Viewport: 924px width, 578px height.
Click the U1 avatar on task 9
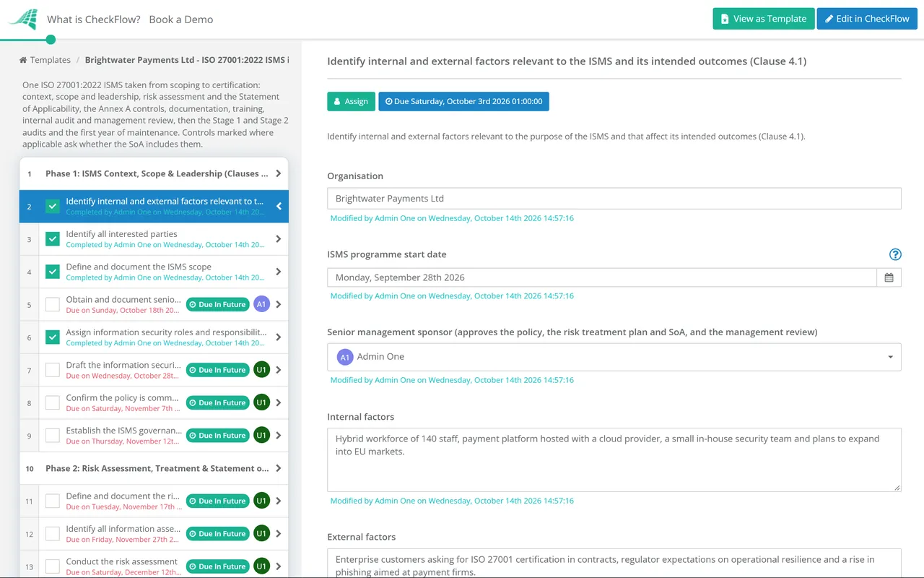click(261, 436)
